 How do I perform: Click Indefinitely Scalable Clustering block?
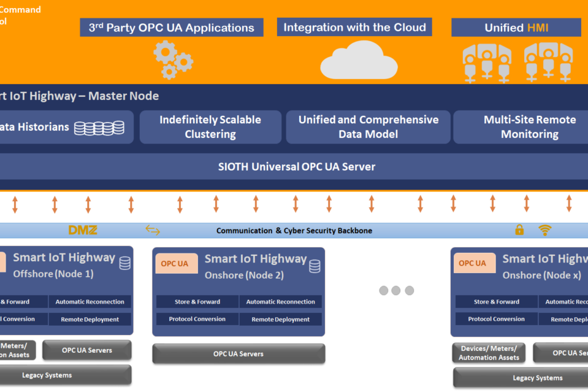point(210,127)
